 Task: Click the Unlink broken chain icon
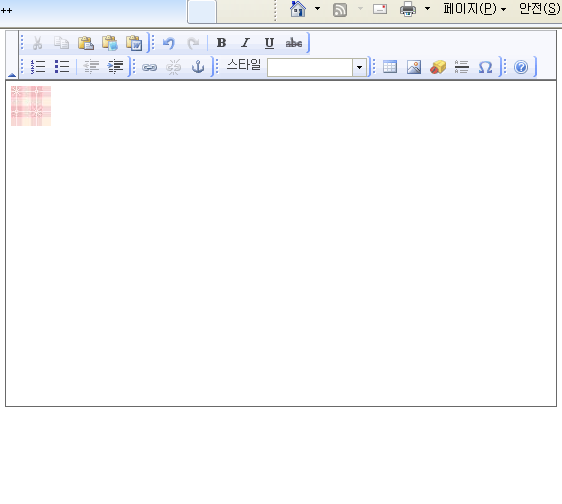click(173, 67)
